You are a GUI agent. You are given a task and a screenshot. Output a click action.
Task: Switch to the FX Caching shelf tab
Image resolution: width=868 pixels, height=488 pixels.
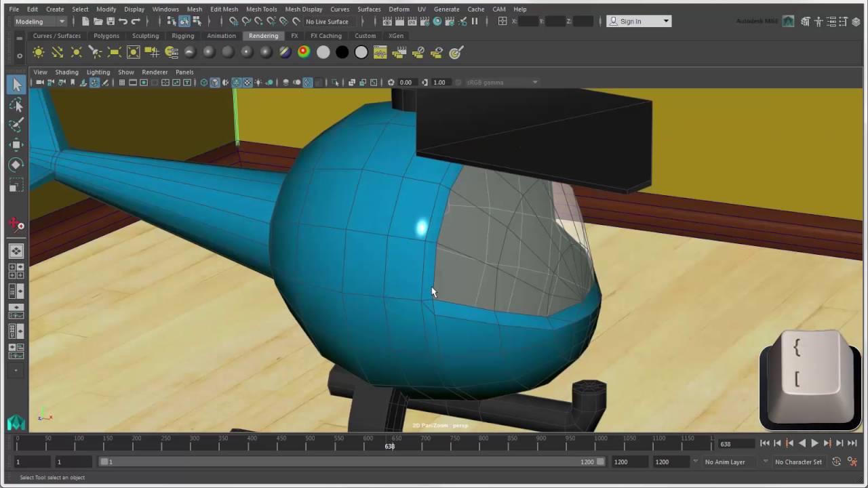coord(326,36)
